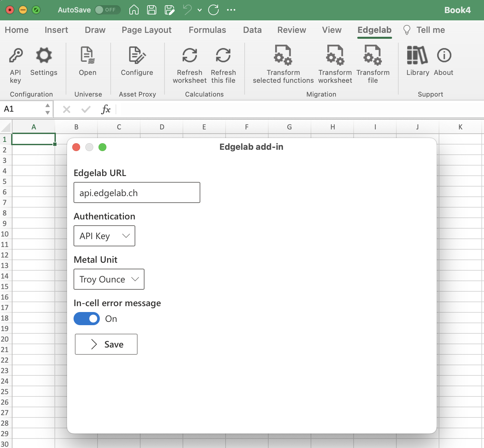The width and height of the screenshot is (484, 448).
Task: Click the Save As icon with pencil
Action: click(169, 10)
